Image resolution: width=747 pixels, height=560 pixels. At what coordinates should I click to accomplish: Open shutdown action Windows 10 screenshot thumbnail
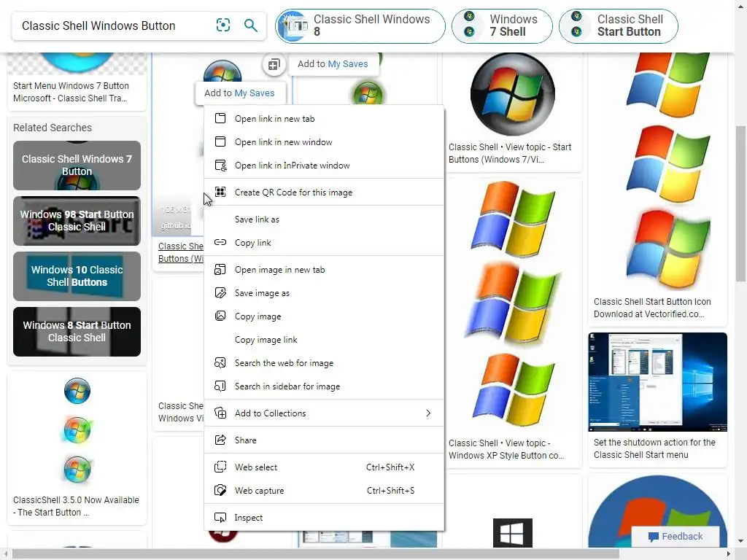coord(657,382)
